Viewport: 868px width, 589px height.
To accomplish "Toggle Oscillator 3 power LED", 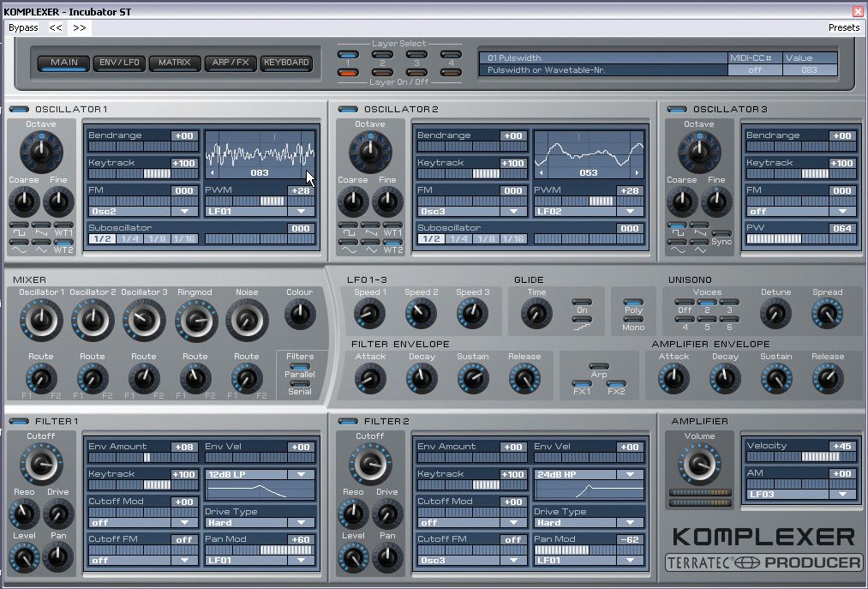I will click(677, 109).
